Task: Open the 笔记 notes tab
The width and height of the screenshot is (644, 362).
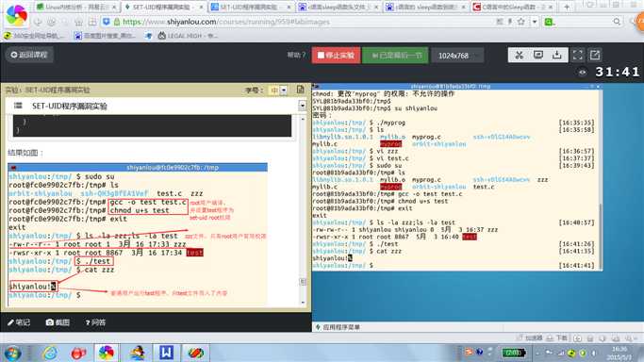Action: click(x=19, y=322)
